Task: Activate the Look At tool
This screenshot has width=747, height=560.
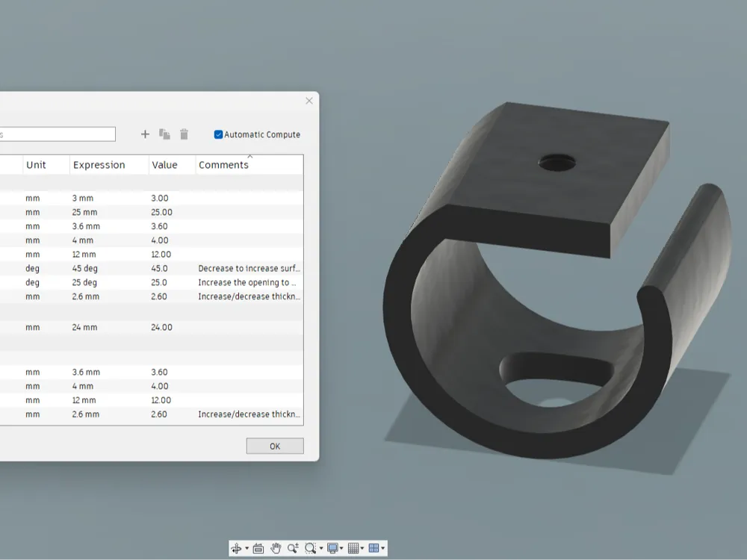Action: tap(258, 548)
